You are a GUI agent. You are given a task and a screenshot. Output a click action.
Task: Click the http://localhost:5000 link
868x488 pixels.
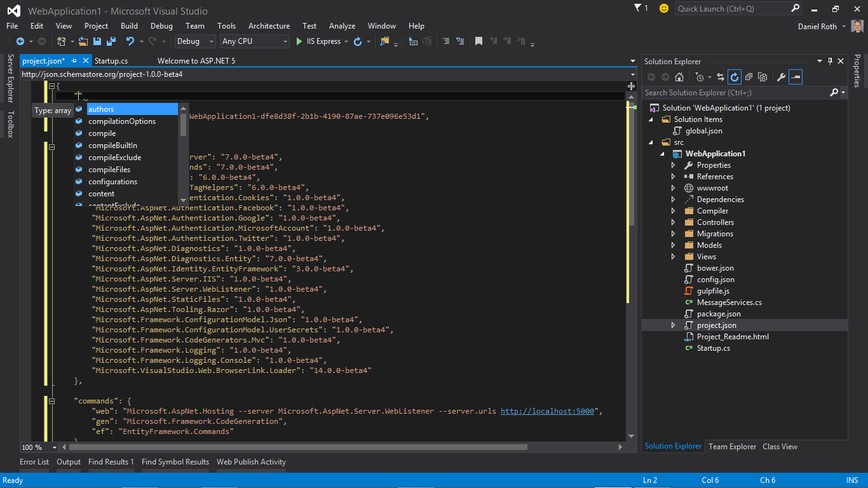point(547,411)
